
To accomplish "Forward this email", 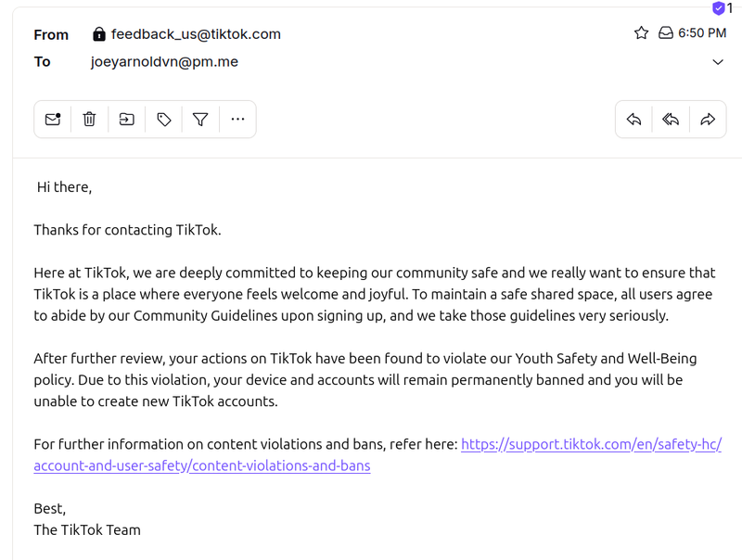I will (x=708, y=120).
